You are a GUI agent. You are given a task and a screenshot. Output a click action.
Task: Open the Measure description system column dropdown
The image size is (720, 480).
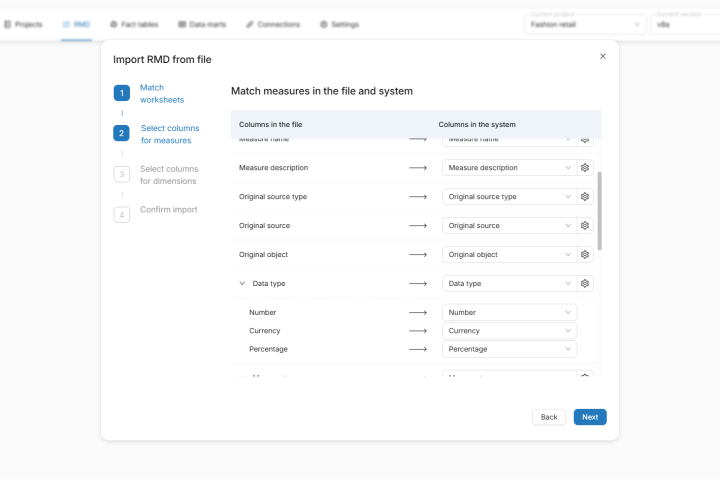[x=509, y=168]
